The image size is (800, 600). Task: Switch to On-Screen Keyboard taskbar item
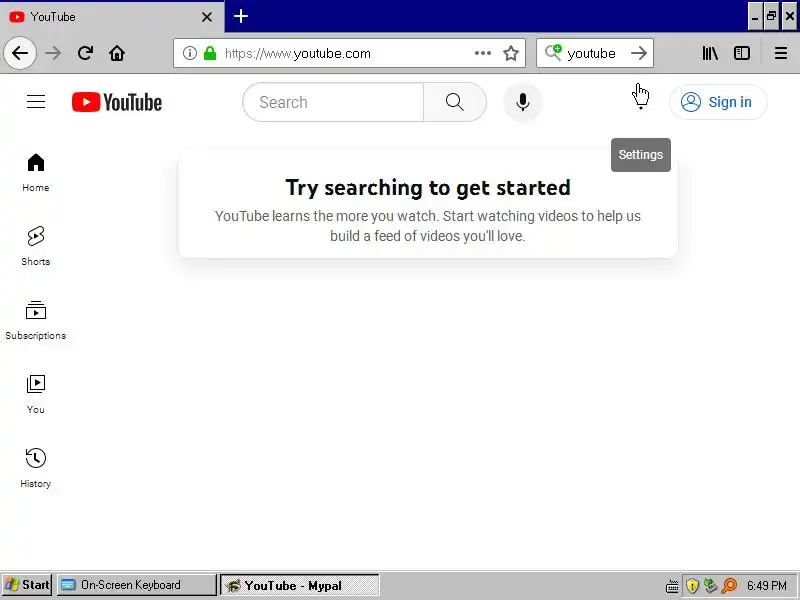click(137, 585)
